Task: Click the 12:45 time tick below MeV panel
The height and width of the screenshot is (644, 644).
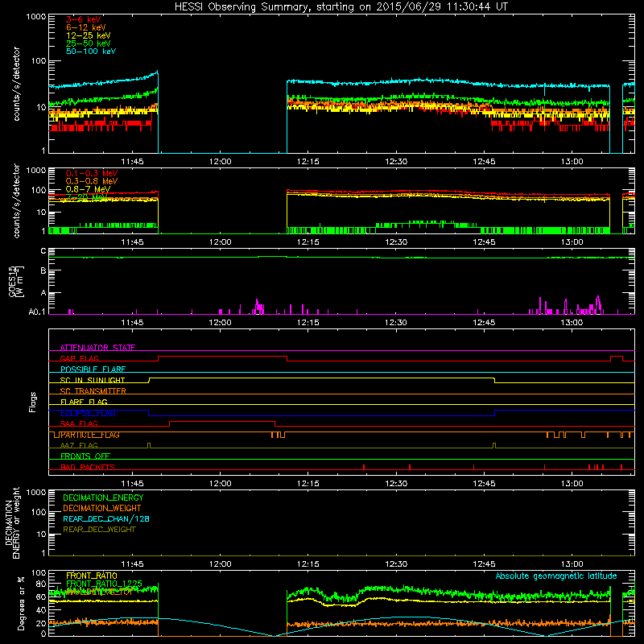Action: (x=484, y=242)
